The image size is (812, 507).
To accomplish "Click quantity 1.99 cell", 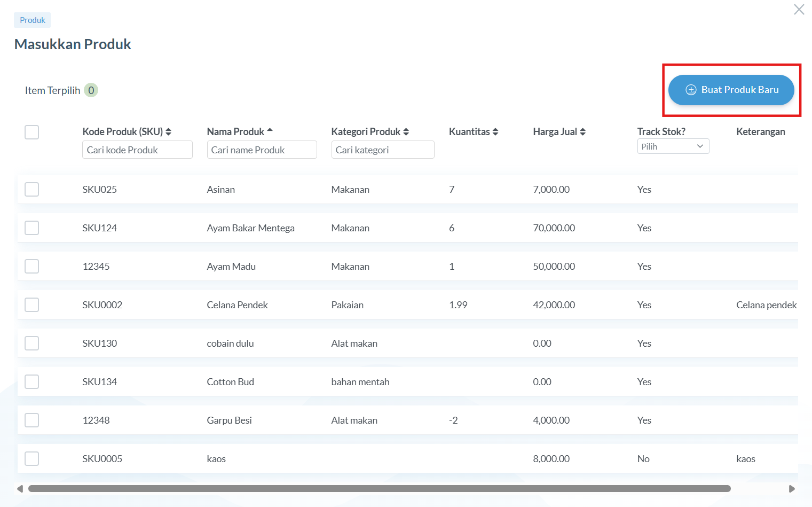I will [458, 305].
